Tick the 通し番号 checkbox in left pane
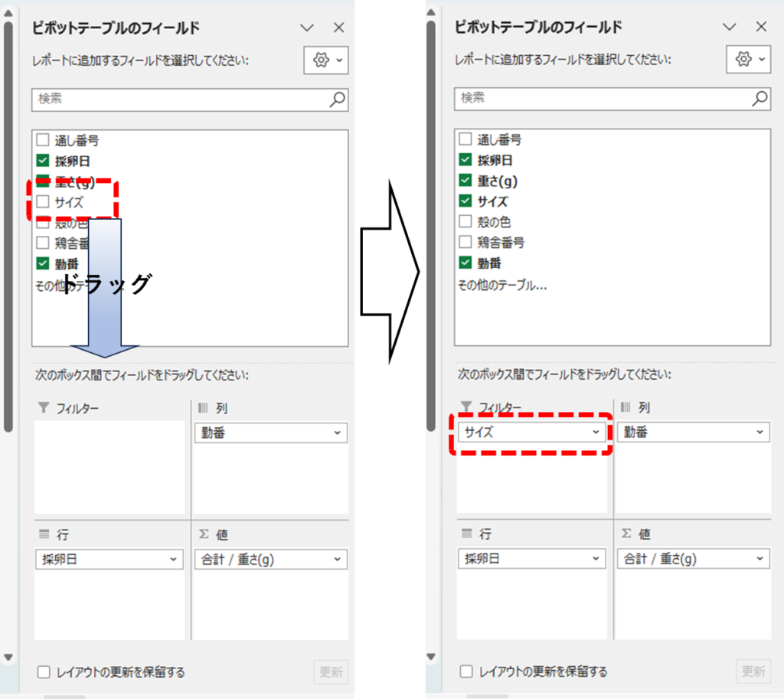This screenshot has width=784, height=699. (x=43, y=140)
